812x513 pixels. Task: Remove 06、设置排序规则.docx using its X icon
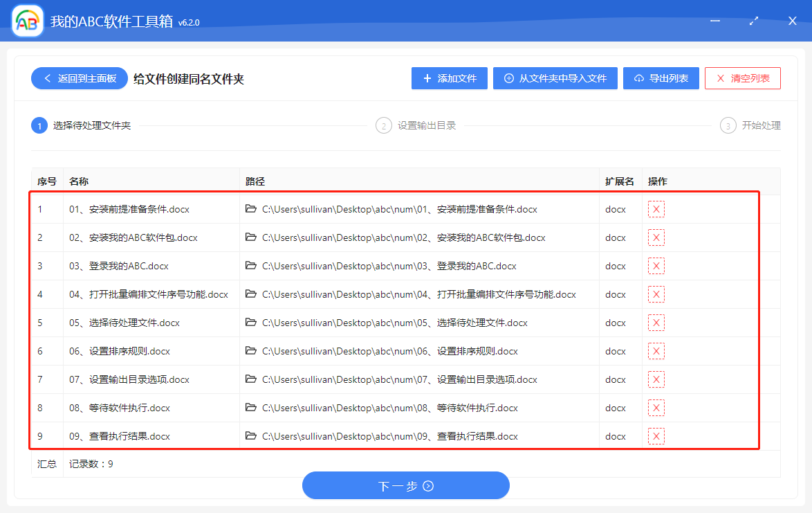(655, 351)
